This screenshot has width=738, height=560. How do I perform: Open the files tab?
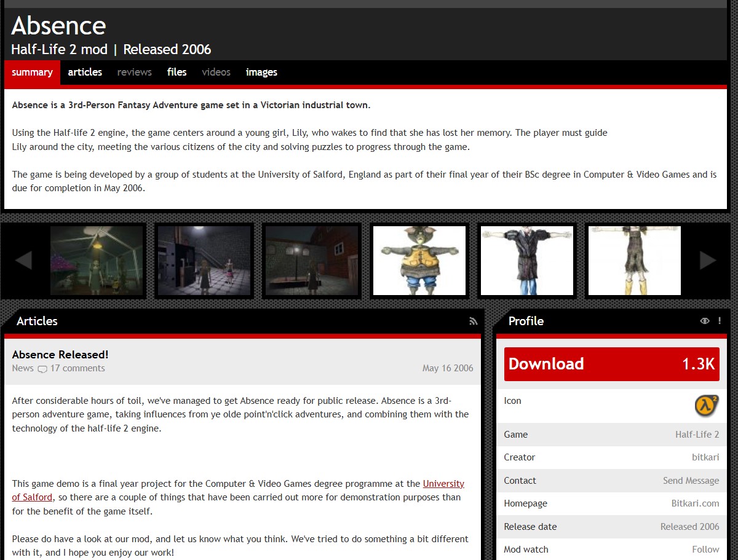[x=177, y=72]
